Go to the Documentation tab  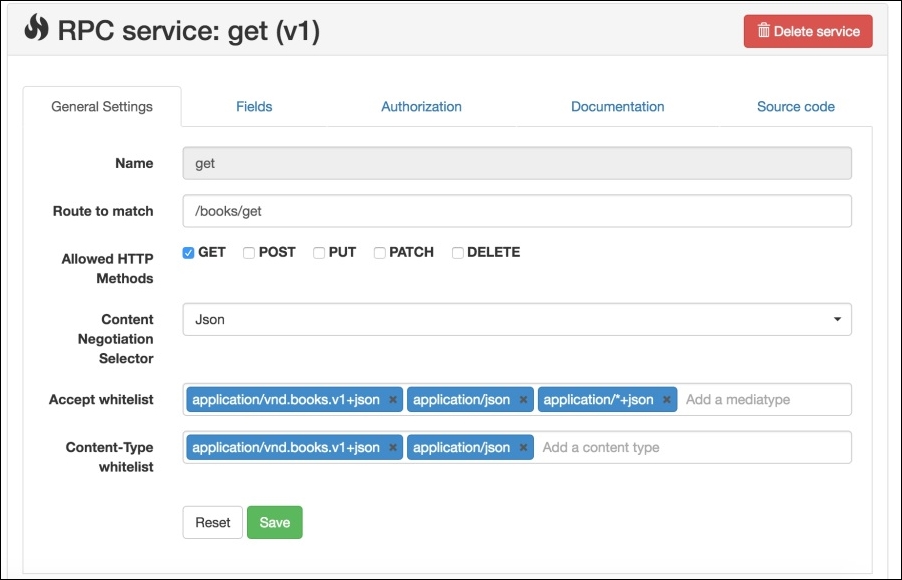(617, 106)
